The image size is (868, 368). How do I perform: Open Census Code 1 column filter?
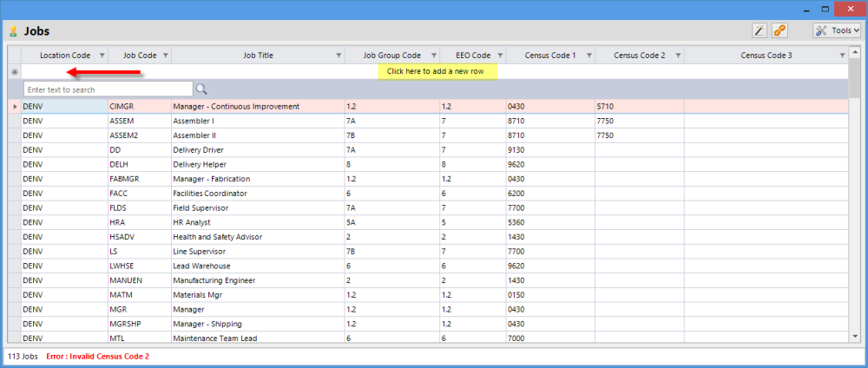(589, 56)
